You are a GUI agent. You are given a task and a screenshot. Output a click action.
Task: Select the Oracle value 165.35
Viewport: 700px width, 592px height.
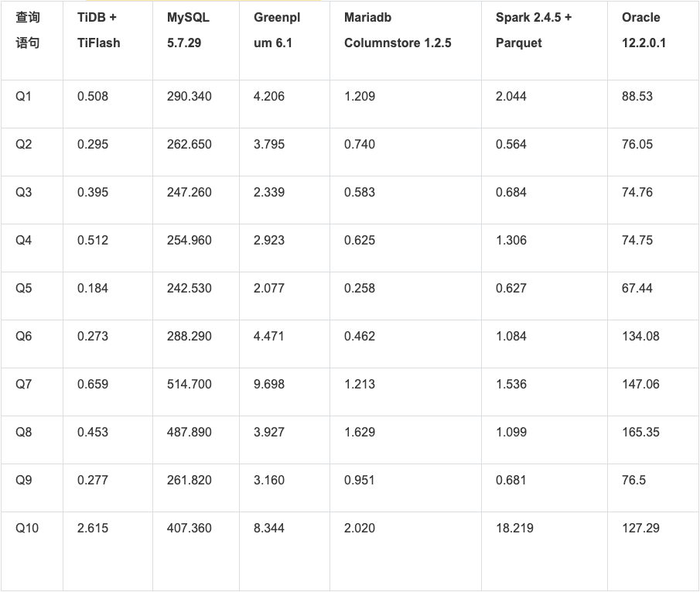pyautogui.click(x=640, y=433)
